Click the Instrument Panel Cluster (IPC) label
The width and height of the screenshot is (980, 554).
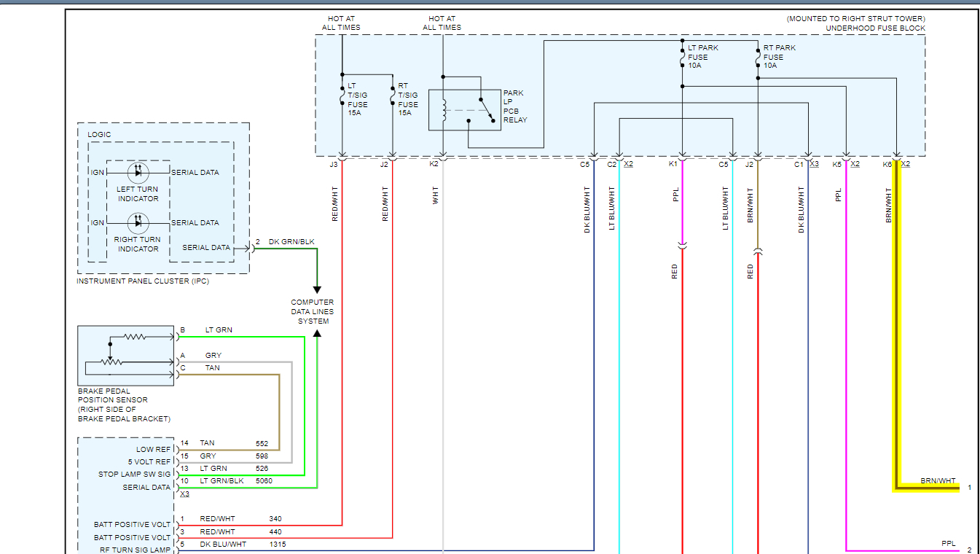(x=143, y=281)
